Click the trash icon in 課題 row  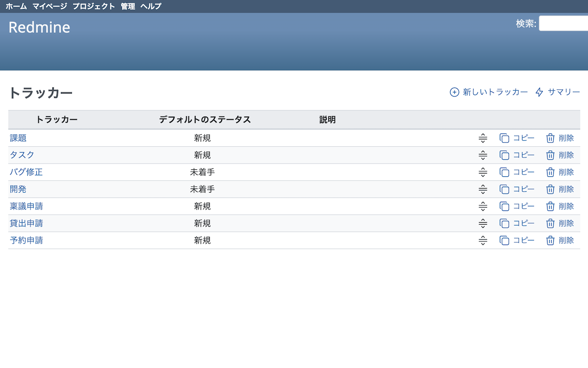550,138
